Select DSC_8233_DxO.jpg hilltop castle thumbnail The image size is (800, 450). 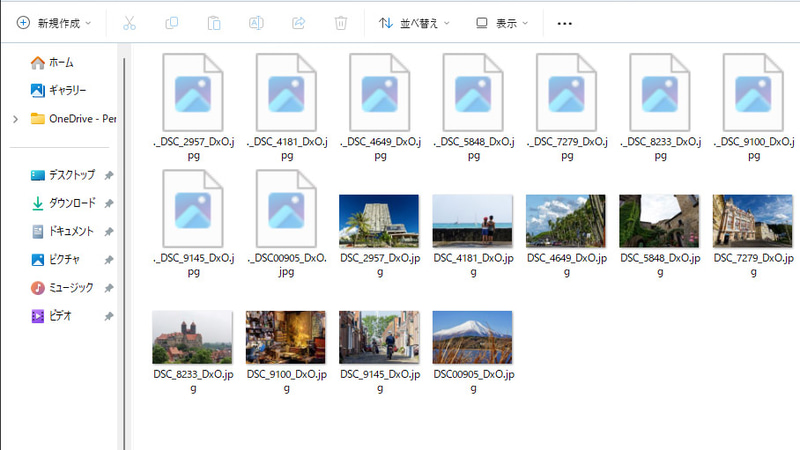(192, 337)
